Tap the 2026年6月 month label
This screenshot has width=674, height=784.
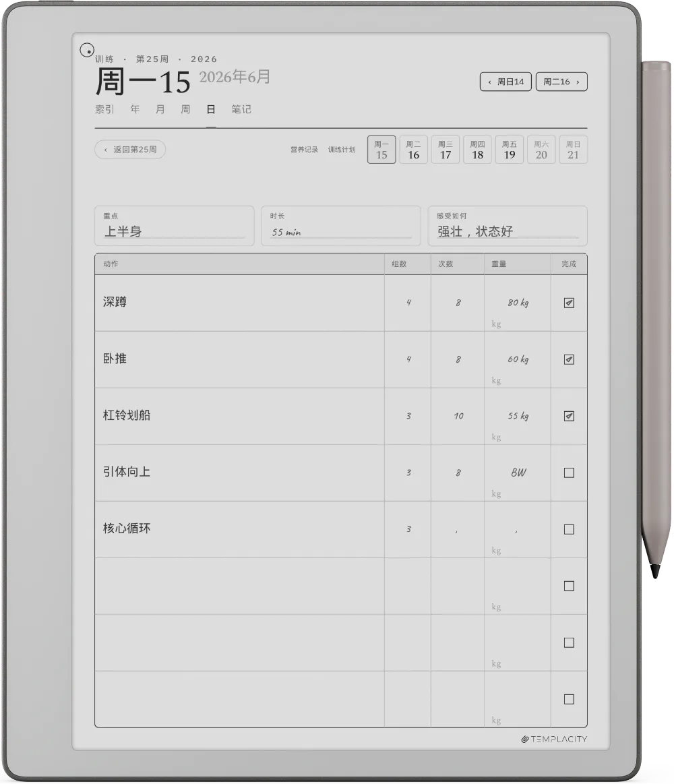235,77
